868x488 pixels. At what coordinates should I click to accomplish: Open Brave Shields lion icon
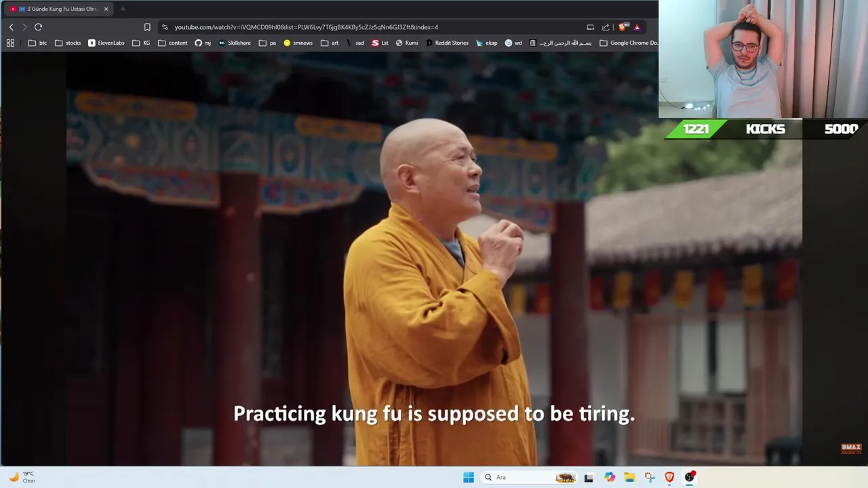(623, 27)
